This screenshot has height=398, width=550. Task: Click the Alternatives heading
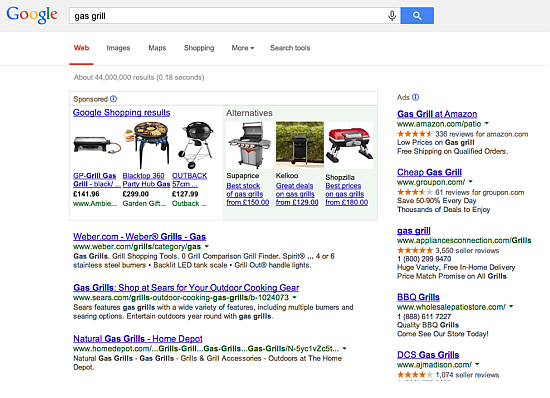249,113
